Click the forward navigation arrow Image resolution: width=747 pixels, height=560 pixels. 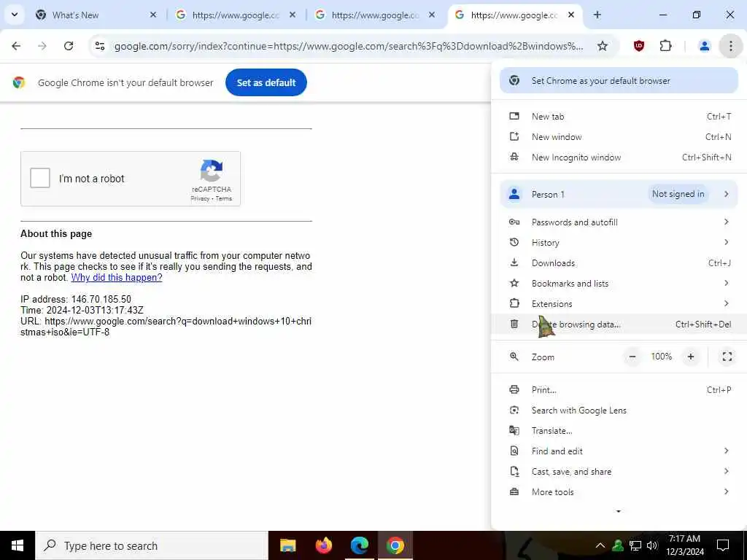coord(42,46)
